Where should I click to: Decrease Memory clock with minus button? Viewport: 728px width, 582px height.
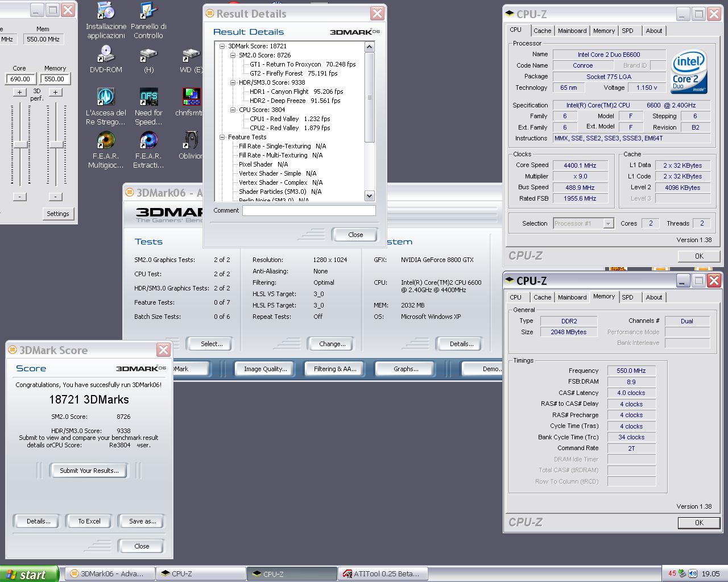tap(55, 197)
